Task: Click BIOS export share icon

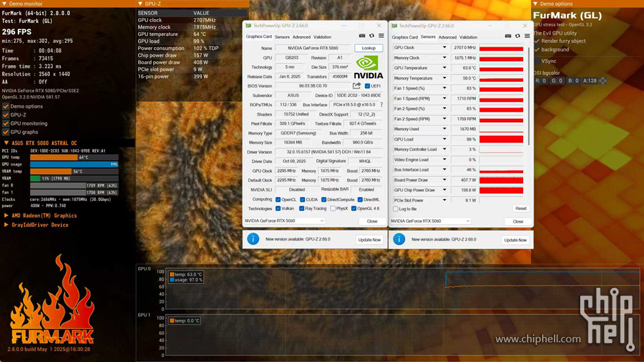Action: click(x=357, y=86)
